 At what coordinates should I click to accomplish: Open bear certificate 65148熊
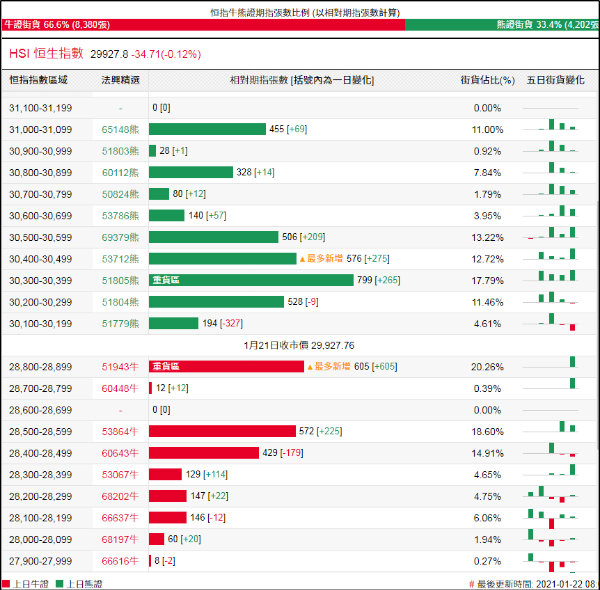pos(120,130)
